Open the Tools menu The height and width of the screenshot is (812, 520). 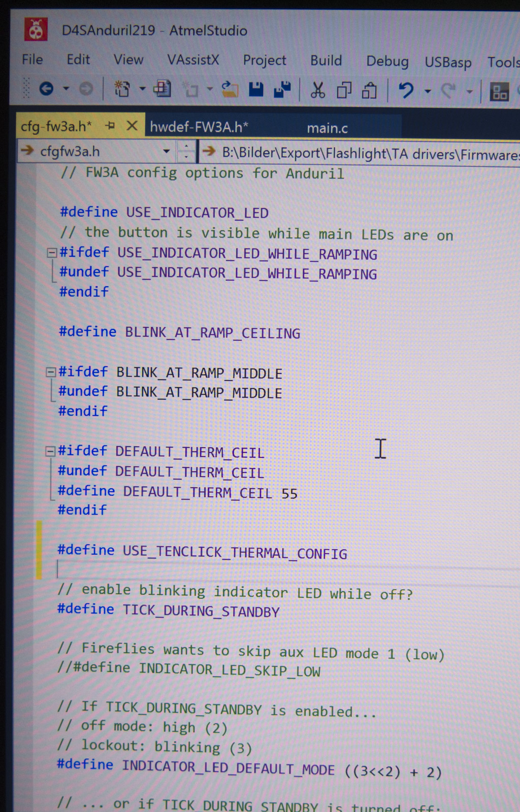coord(504,62)
